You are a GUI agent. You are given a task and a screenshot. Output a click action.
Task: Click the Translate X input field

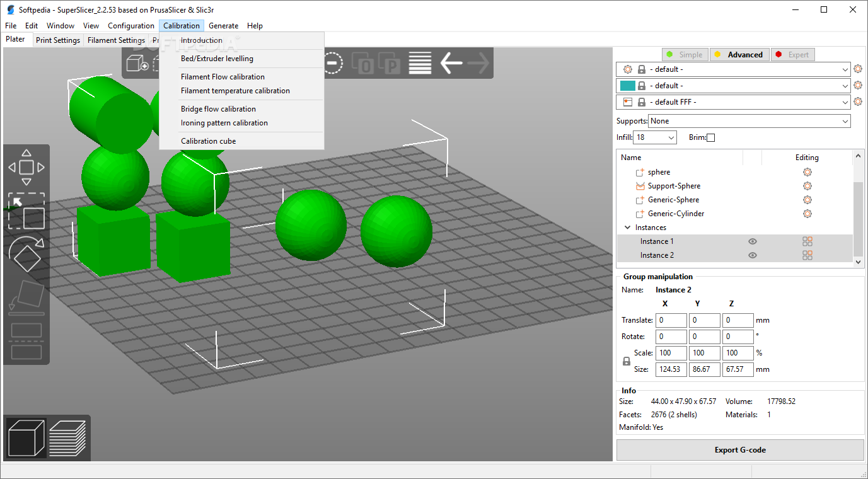(x=671, y=320)
